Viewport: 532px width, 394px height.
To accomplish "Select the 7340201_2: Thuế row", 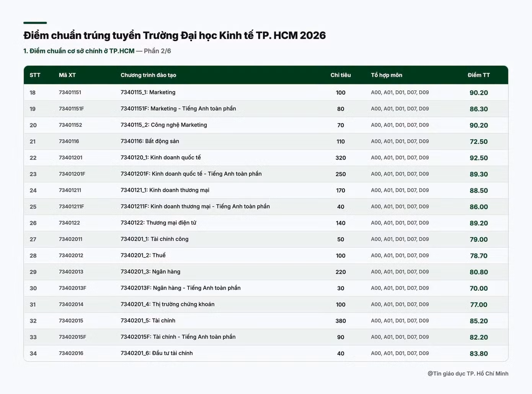I will point(266,256).
